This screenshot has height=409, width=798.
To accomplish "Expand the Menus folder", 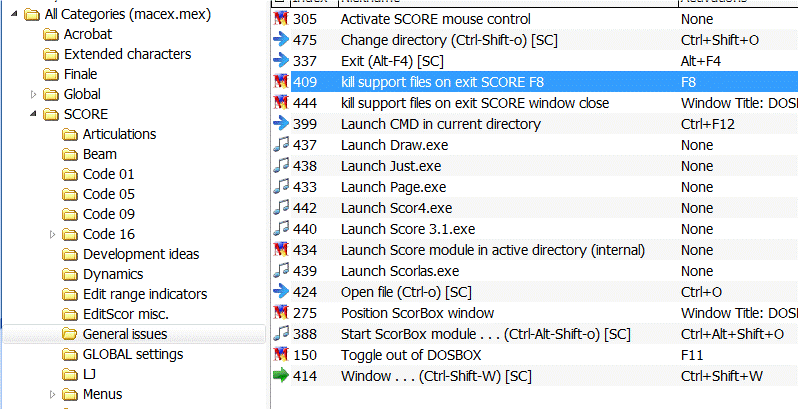I will tap(52, 394).
